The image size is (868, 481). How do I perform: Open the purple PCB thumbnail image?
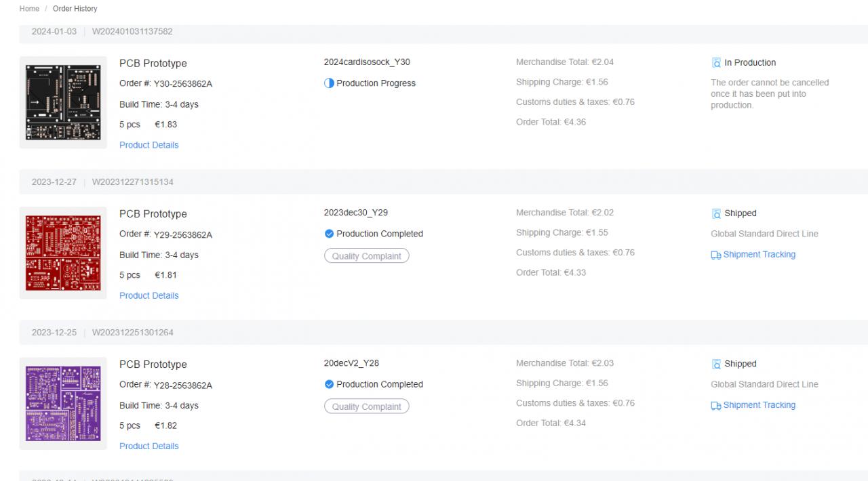[63, 403]
